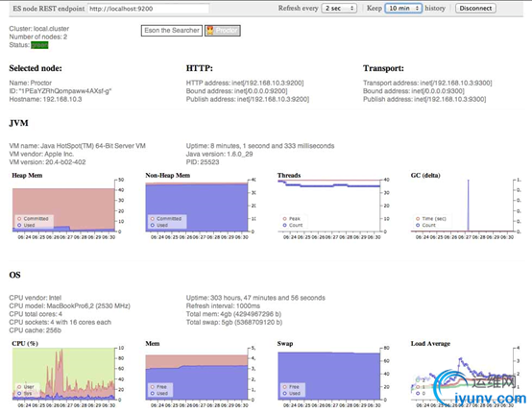Click the PID: 25523 text
532x414 pixels.
pos(203,162)
